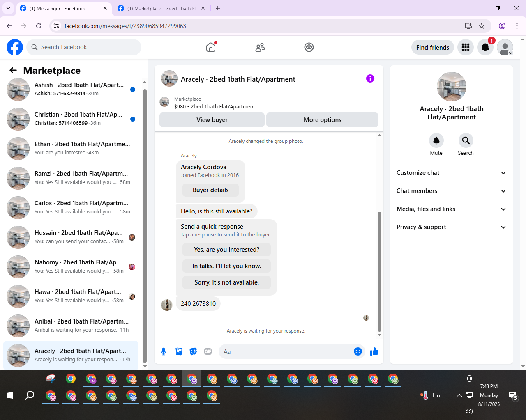Image resolution: width=526 pixels, height=420 pixels.
Task: Mute the Aracely conversation
Action: pos(436,140)
